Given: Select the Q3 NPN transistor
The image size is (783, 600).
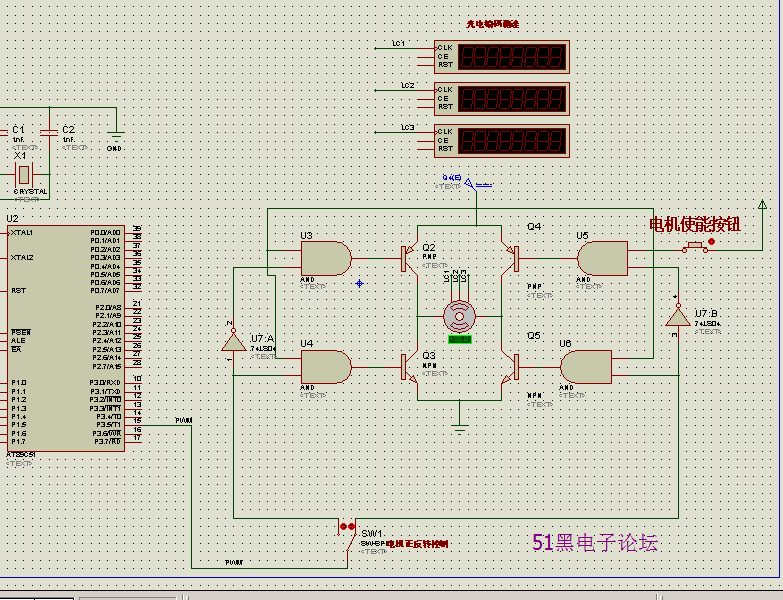Looking at the screenshot, I should coord(409,367).
